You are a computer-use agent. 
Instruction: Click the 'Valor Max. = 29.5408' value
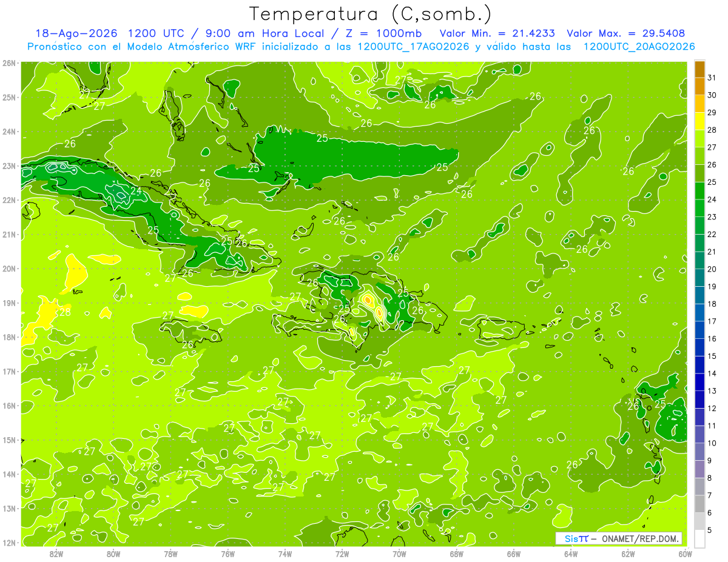(626, 33)
